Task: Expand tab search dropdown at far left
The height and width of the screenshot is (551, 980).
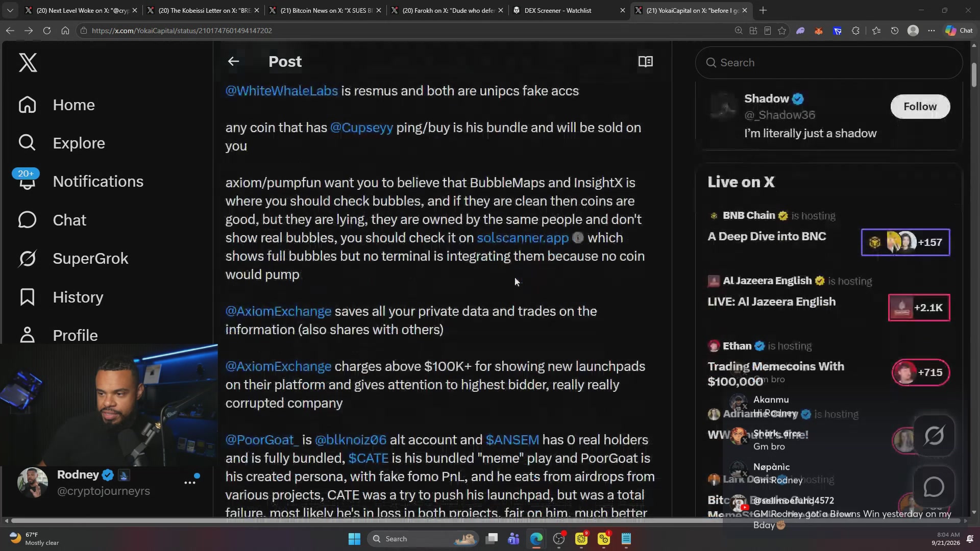Action: point(10,10)
